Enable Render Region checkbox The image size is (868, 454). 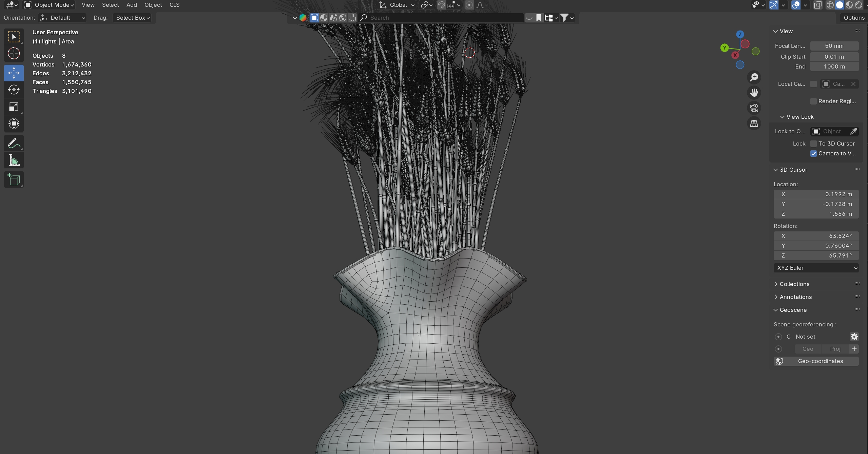point(813,101)
